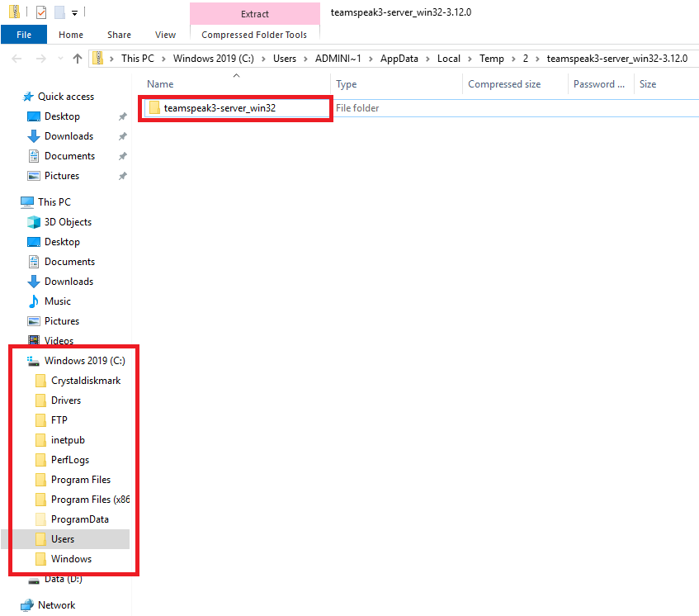The image size is (699, 616).
Task: Open the File ribbon tab
Action: [x=24, y=35]
